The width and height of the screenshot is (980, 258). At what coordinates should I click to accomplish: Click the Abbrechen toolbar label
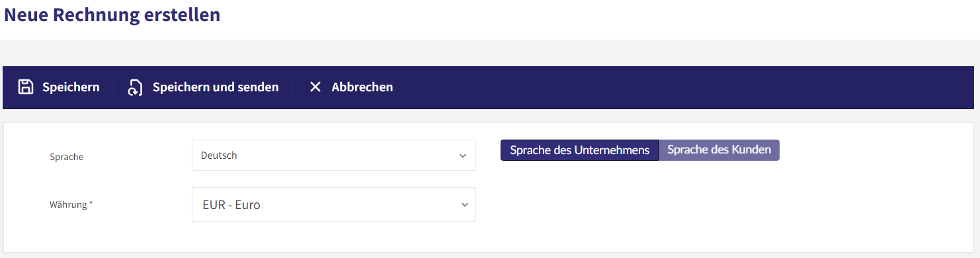(x=362, y=87)
